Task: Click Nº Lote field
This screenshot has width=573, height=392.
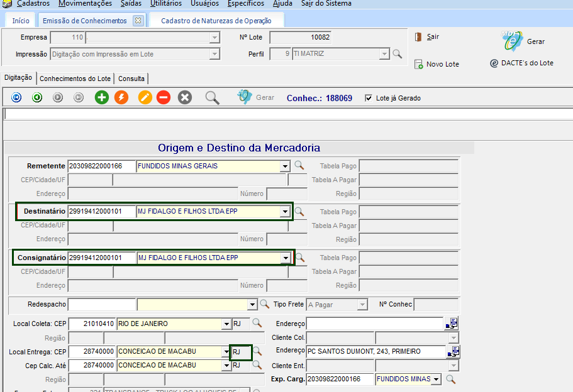Action: point(301,37)
